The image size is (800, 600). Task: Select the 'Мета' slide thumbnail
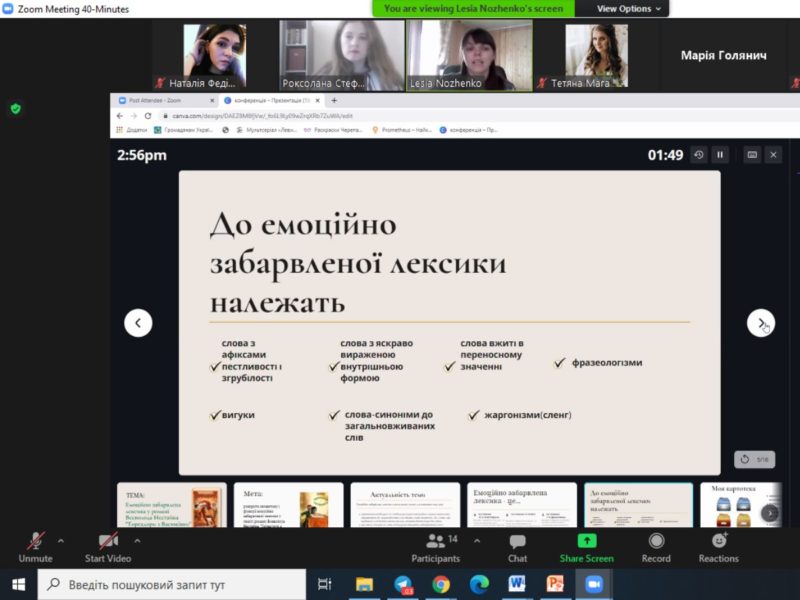[x=288, y=505]
